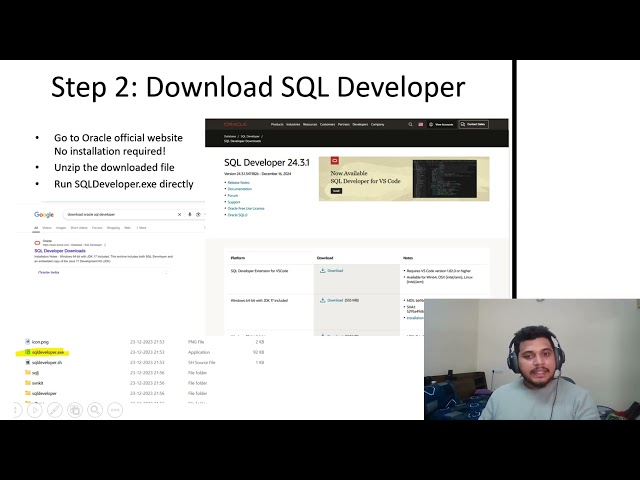This screenshot has width=640, height=480.
Task: Click the VS Code editor banner screenshot
Action: pyautogui.click(x=444, y=179)
